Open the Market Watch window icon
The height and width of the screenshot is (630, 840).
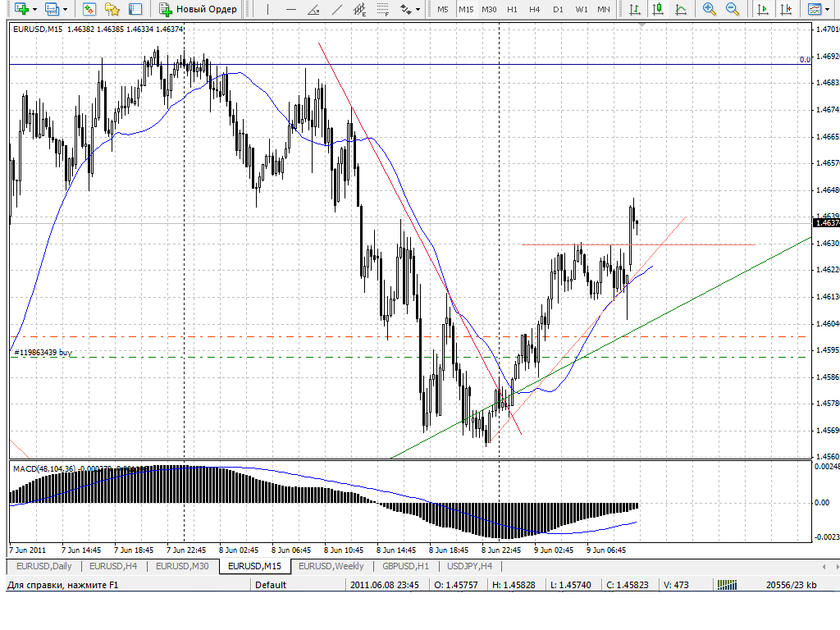[x=89, y=9]
